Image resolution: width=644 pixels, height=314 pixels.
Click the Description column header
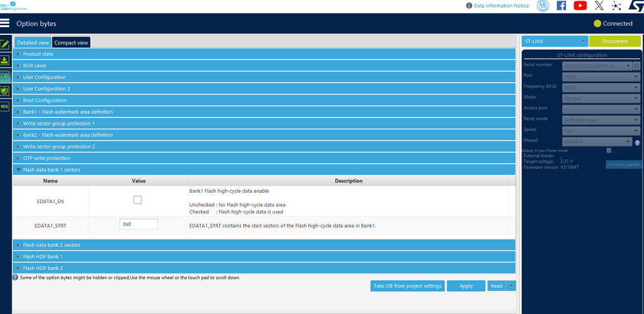pos(348,181)
